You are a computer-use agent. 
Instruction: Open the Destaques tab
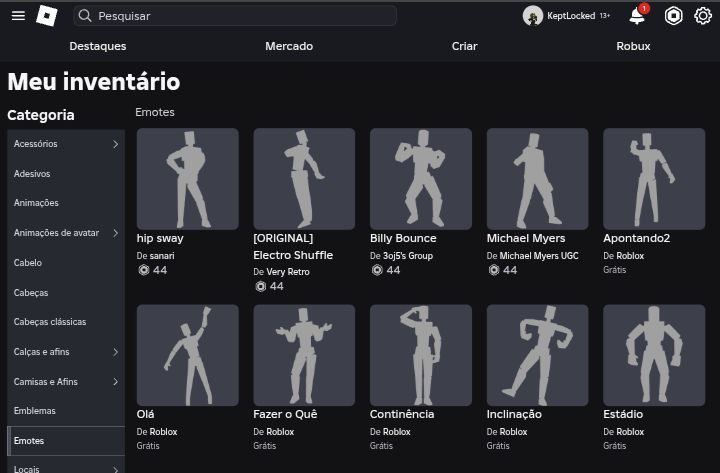(98, 46)
